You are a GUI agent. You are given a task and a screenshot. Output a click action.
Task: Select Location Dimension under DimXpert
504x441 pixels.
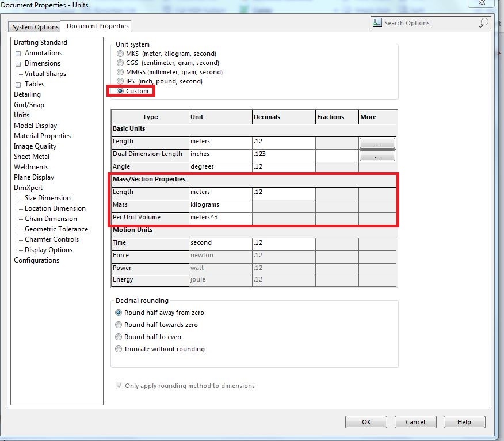coord(55,208)
